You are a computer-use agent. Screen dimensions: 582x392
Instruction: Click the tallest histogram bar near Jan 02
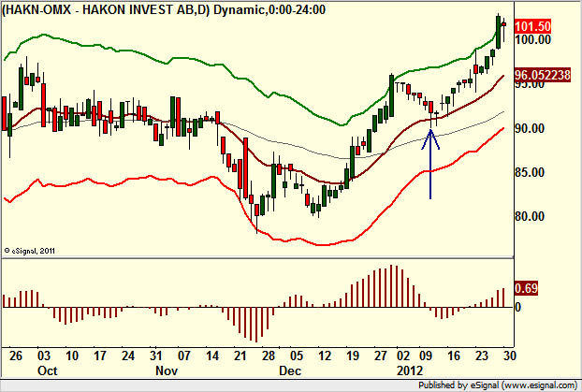point(391,286)
